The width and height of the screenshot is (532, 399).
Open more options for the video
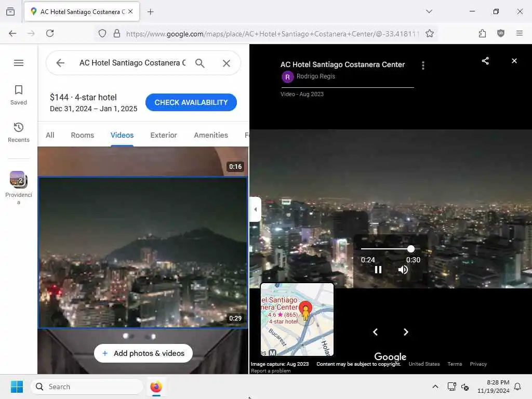tap(423, 65)
